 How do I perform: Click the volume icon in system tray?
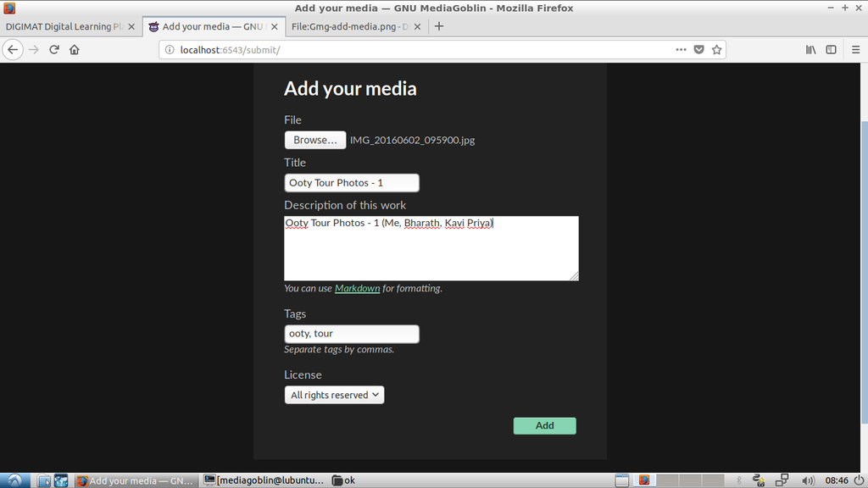coord(808,480)
